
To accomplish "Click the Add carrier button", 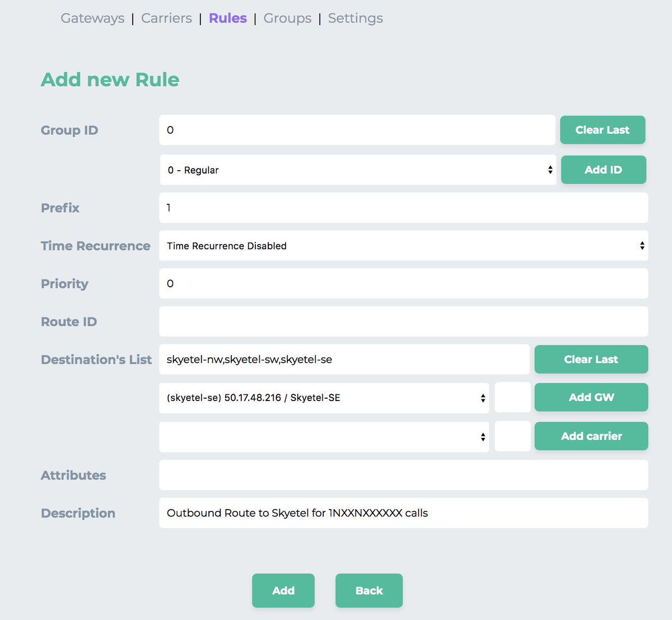I will (591, 436).
